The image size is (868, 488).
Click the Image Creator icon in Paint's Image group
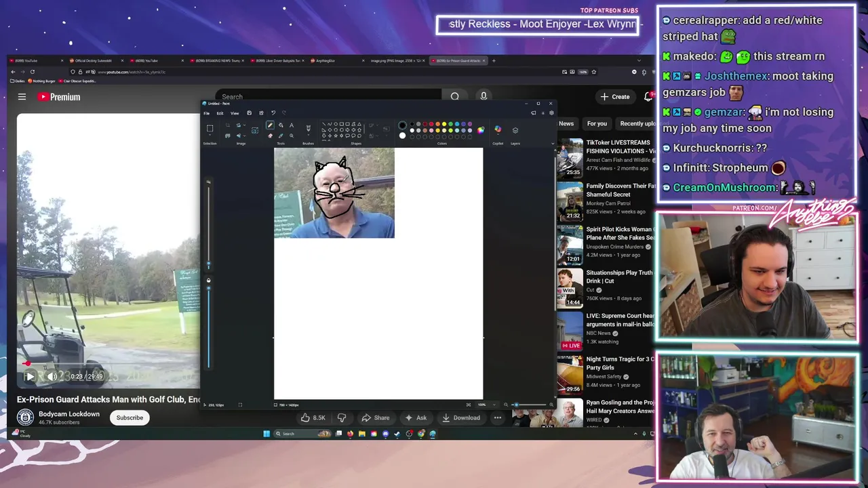click(x=254, y=130)
